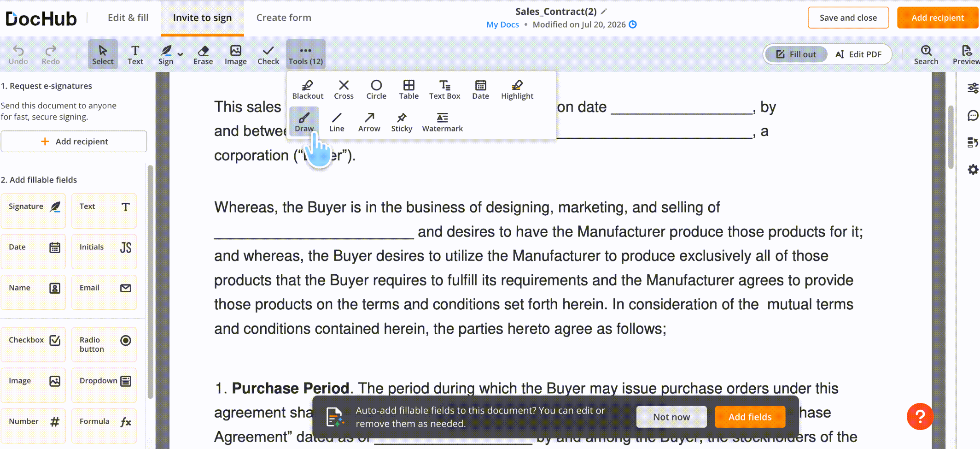Add a Checkbox field
Image resolution: width=980 pixels, height=449 pixels.
33,344
